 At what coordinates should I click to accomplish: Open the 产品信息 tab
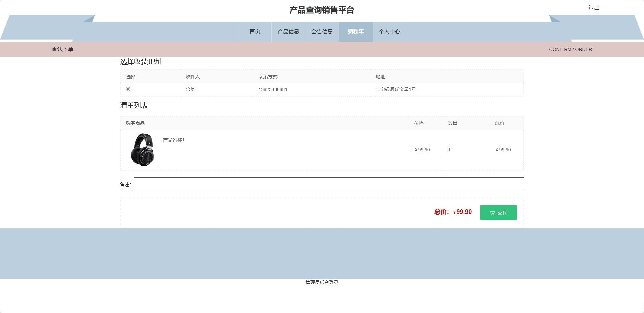click(288, 31)
